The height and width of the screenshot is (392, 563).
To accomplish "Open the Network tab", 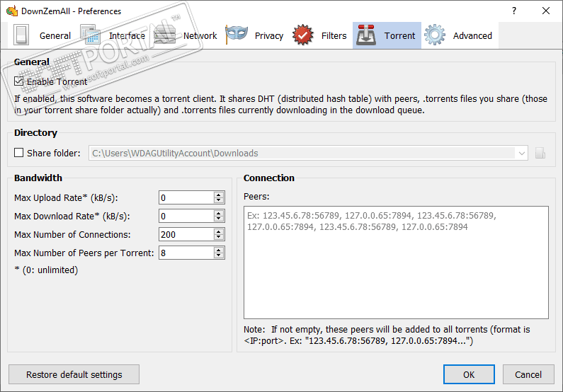I will pos(186,35).
